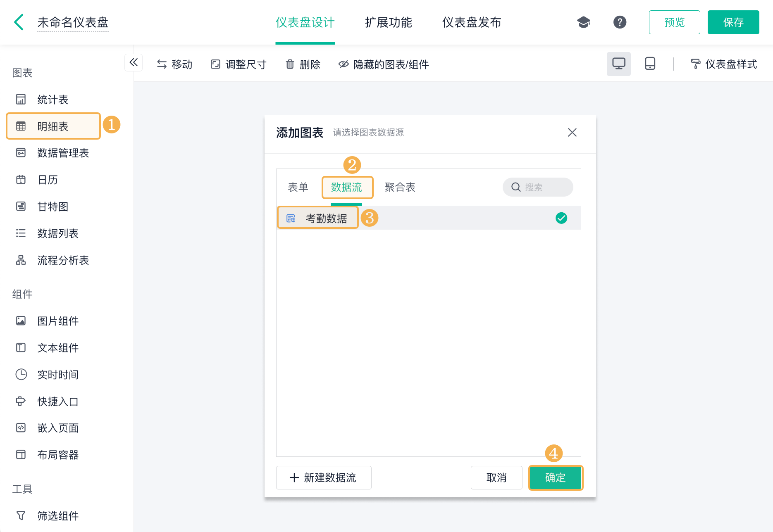This screenshot has height=532, width=773.
Task: Add a 流程分析表 chart
Action: (53, 260)
